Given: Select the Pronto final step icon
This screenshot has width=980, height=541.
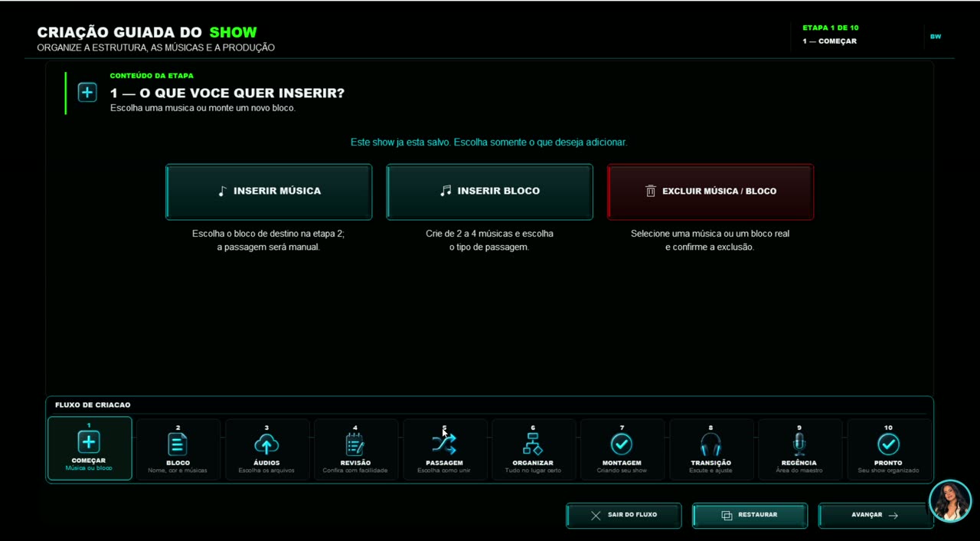Looking at the screenshot, I should [x=888, y=444].
